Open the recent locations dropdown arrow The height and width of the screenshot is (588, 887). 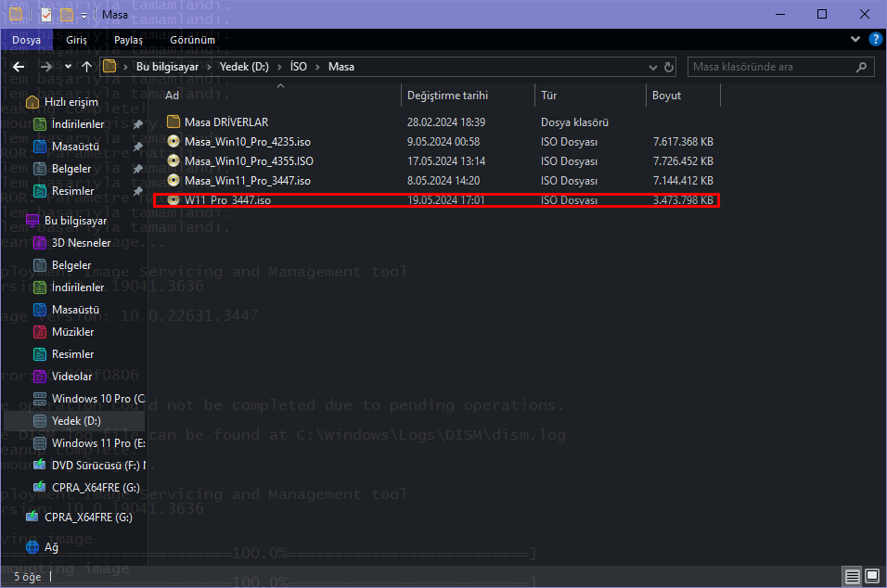[68, 67]
